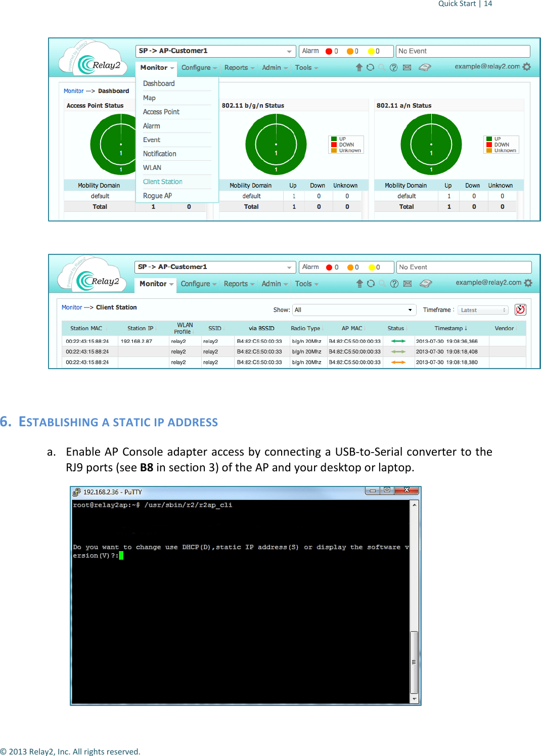The width and height of the screenshot is (541, 756).
Task: Click the yellow Alarm indicator dot
Action: (372, 51)
